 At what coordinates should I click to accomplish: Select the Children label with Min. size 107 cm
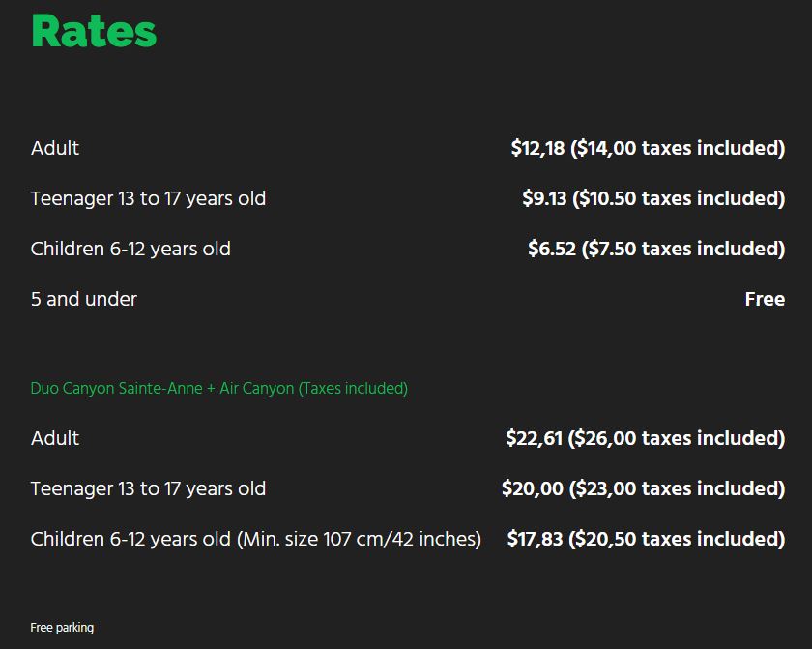[255, 539]
